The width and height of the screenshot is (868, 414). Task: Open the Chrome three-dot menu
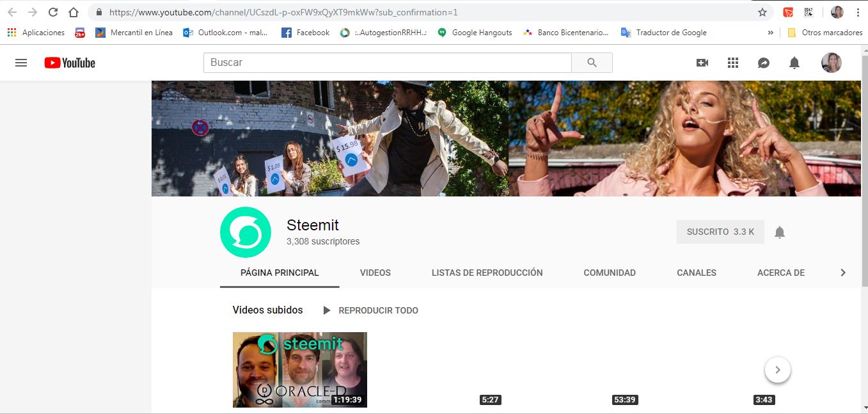(857, 12)
